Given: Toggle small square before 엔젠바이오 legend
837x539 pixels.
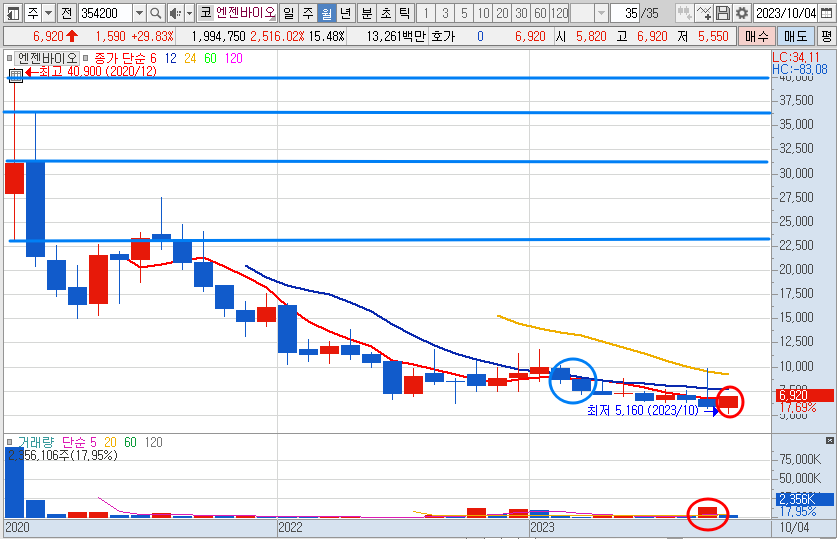Looking at the screenshot, I should click(9, 58).
